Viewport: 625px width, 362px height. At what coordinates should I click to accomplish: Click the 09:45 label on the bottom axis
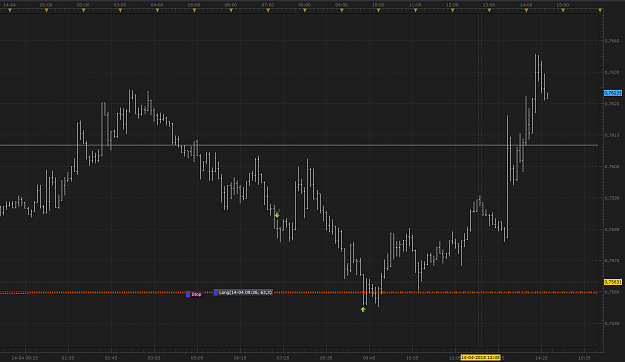[x=369, y=358]
